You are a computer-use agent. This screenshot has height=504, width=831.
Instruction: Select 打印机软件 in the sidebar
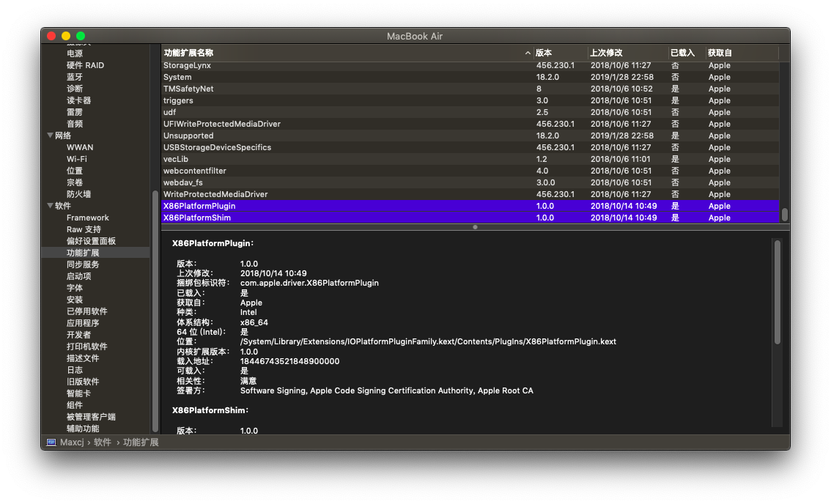[x=87, y=346]
